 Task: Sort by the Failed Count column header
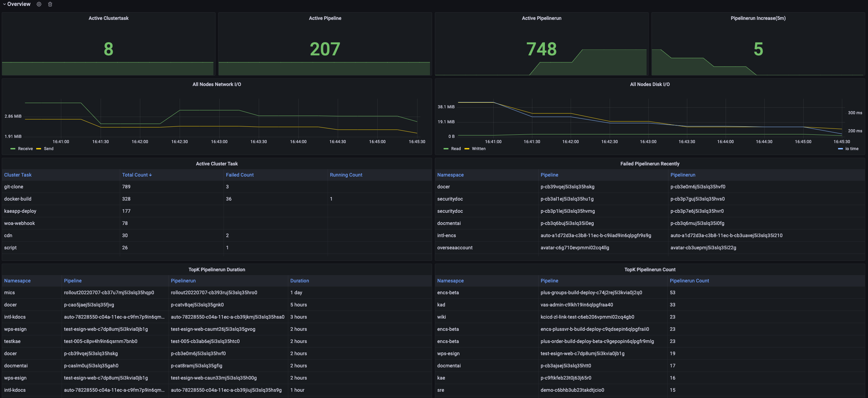click(x=240, y=175)
